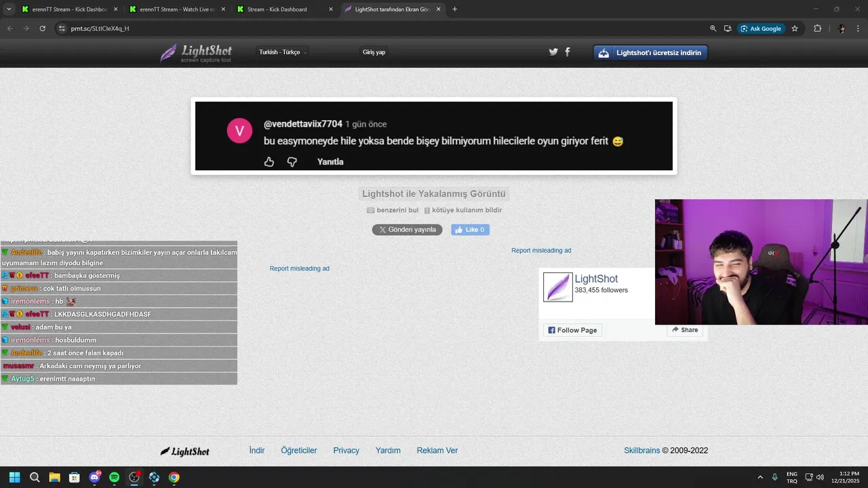Open the tab search dropdown arrow
Viewport: 868px width, 488px height.
click(x=9, y=9)
